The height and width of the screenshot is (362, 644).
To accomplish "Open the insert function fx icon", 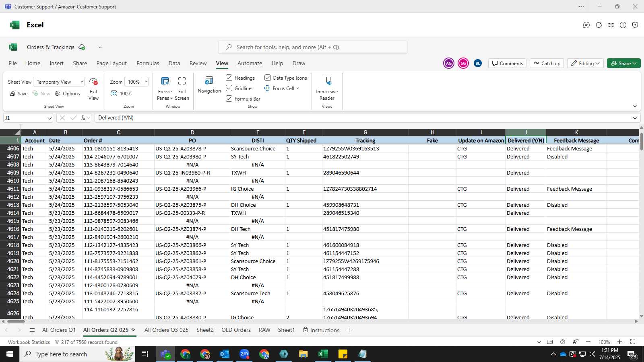I will (x=83, y=118).
